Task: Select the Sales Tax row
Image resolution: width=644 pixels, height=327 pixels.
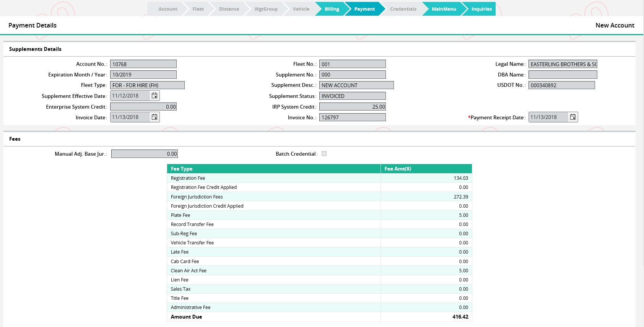Action: coord(319,289)
